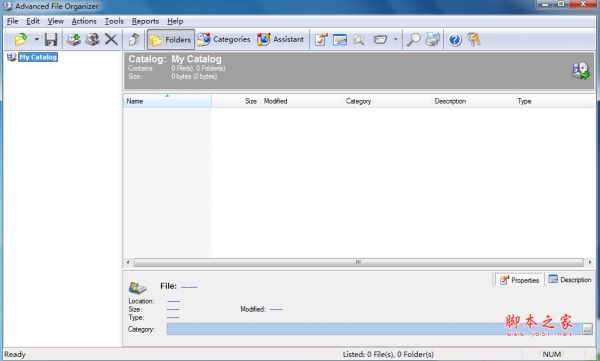Open the Help menu
This screenshot has height=361, width=600.
(175, 21)
